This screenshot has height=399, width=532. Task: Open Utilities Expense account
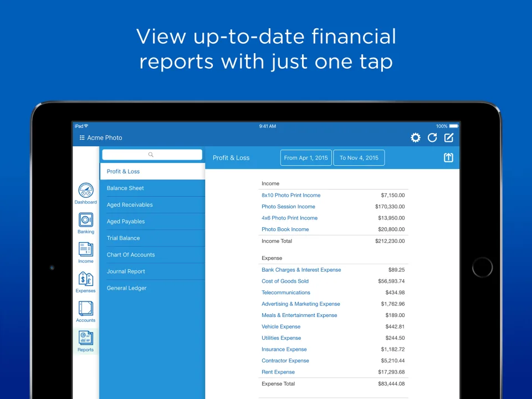pyautogui.click(x=282, y=338)
